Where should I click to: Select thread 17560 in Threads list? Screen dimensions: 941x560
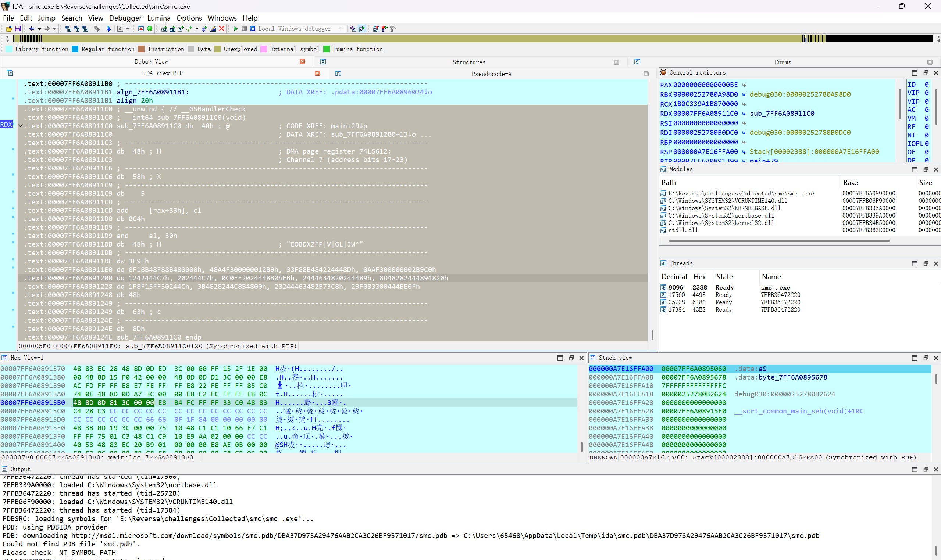point(676,295)
